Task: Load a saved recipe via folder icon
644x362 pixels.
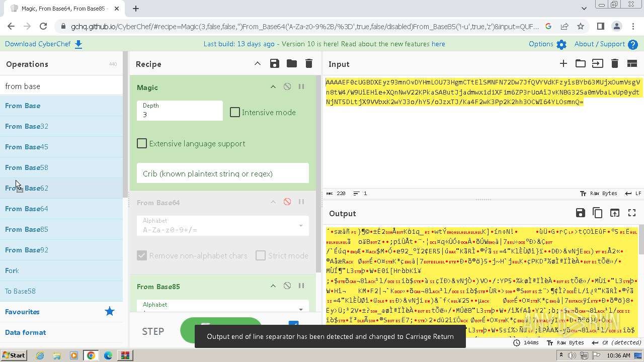Action: coord(292,63)
